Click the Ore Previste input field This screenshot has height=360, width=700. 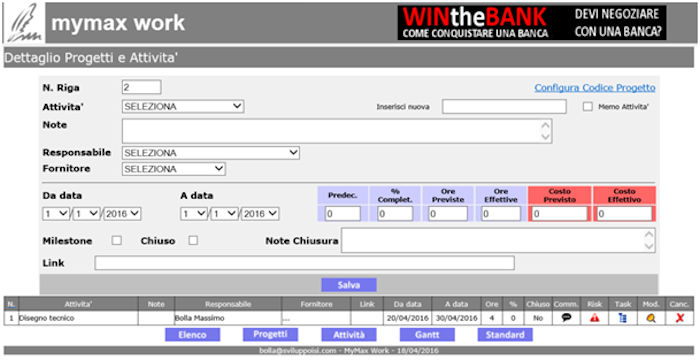click(448, 213)
